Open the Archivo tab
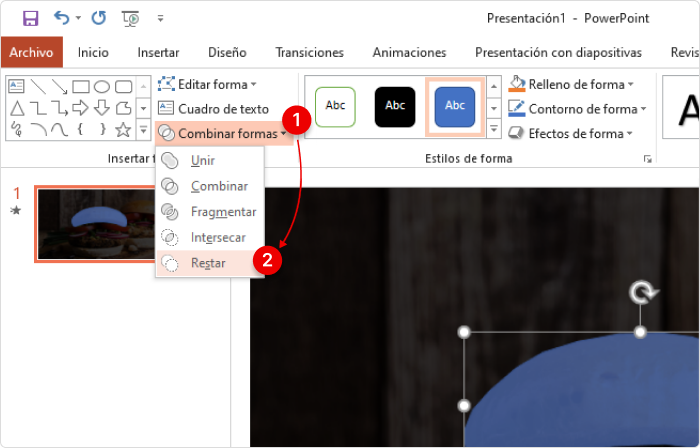This screenshot has height=448, width=700. click(31, 52)
